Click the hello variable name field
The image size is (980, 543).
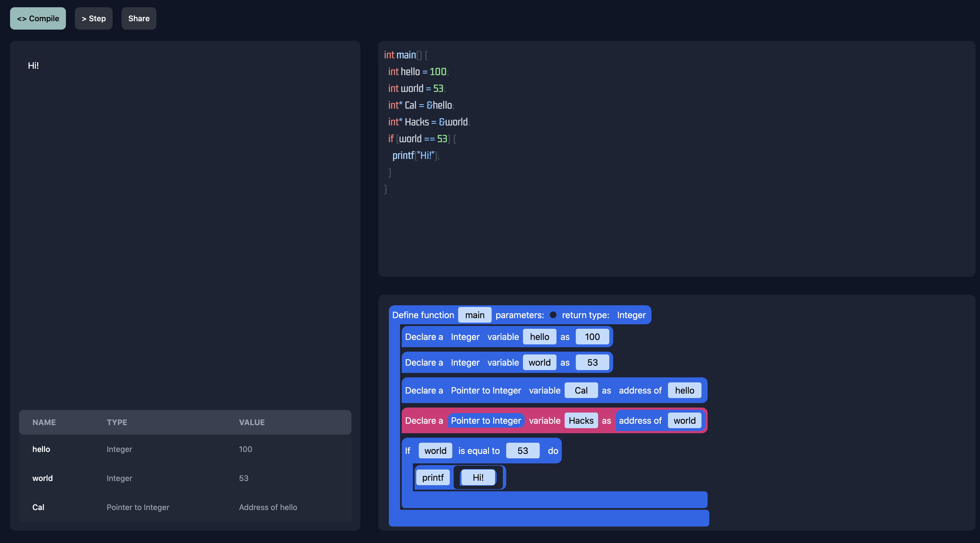(539, 337)
